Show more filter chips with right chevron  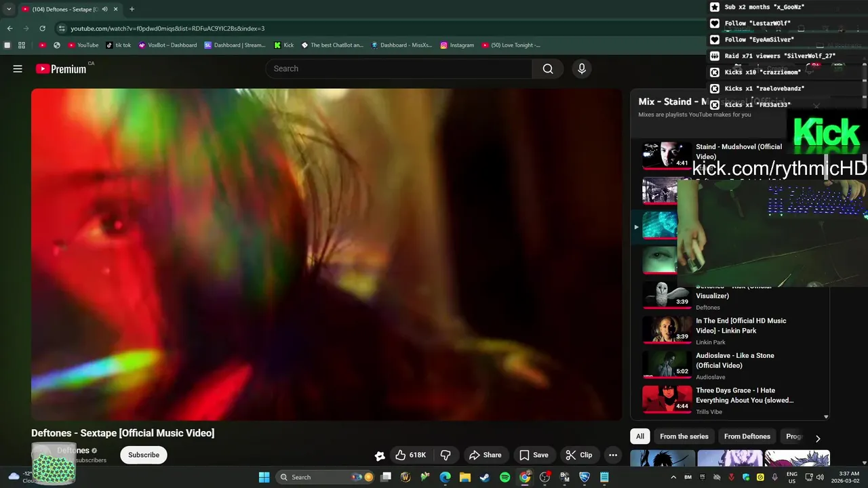pos(818,439)
